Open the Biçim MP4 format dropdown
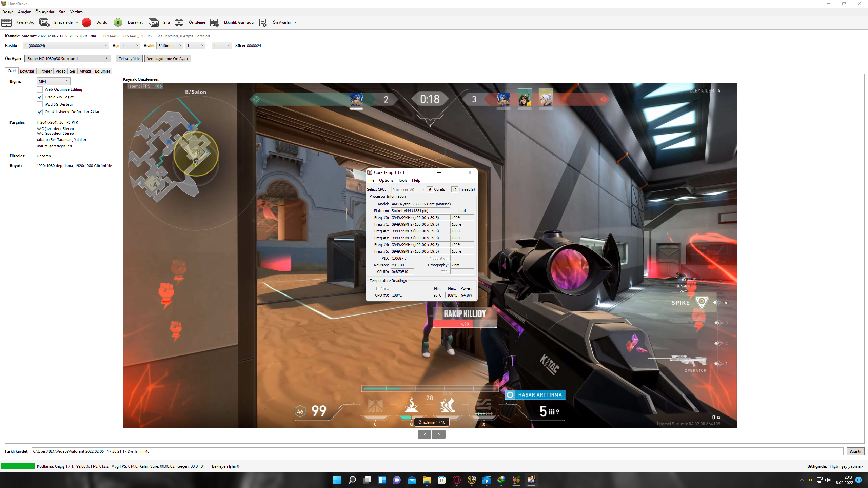This screenshot has width=868, height=488. pos(53,81)
